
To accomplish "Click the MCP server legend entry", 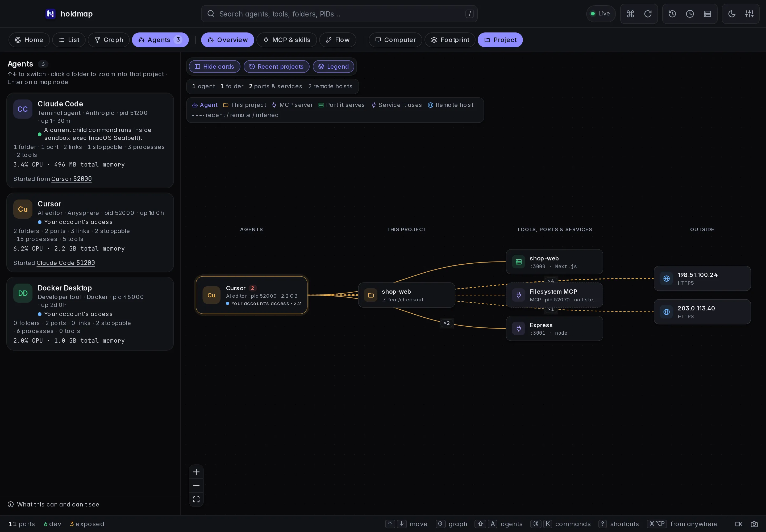I will coord(292,105).
